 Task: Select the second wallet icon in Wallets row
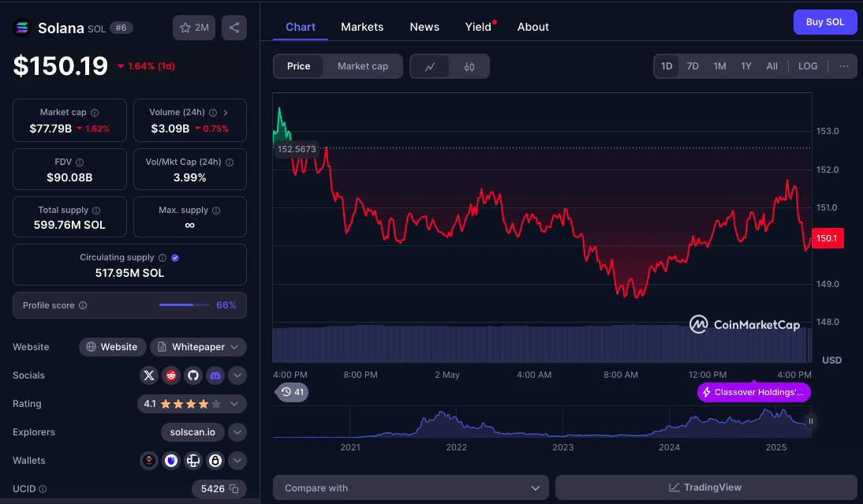[x=171, y=461]
